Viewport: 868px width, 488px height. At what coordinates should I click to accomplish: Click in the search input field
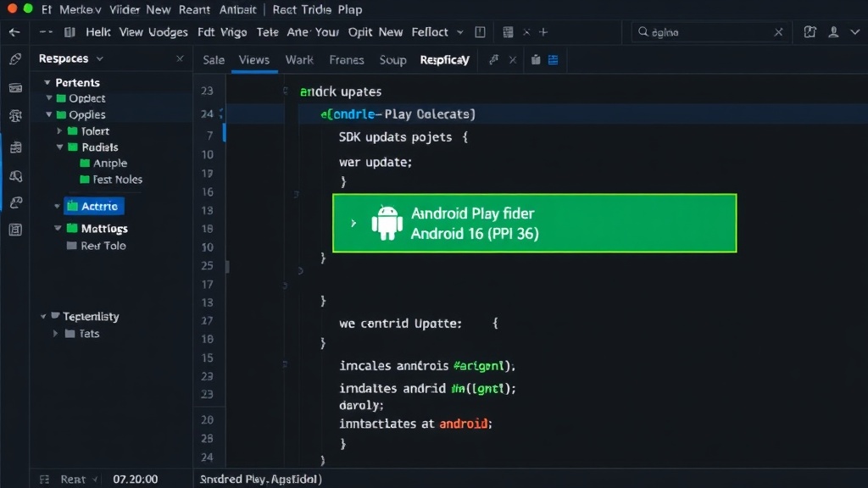click(711, 32)
